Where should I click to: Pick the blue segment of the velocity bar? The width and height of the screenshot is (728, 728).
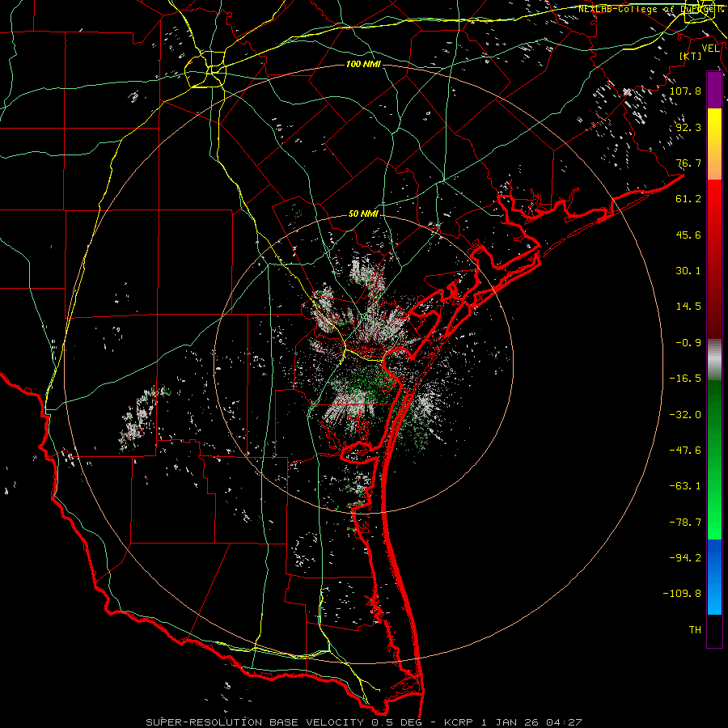coord(714,577)
